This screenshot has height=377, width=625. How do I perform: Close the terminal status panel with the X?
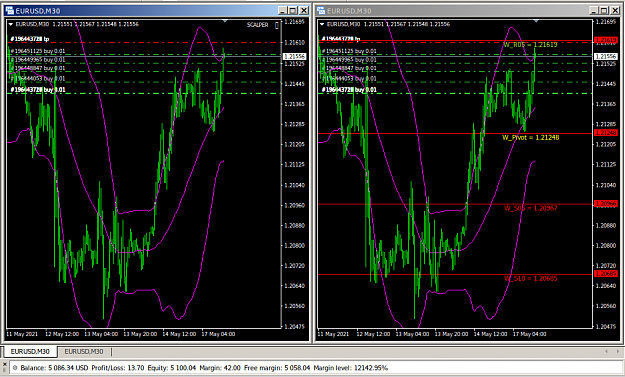click(x=4, y=364)
